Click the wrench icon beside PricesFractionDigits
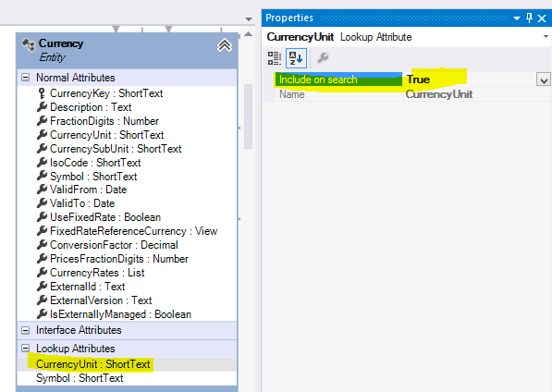 pyautogui.click(x=42, y=259)
